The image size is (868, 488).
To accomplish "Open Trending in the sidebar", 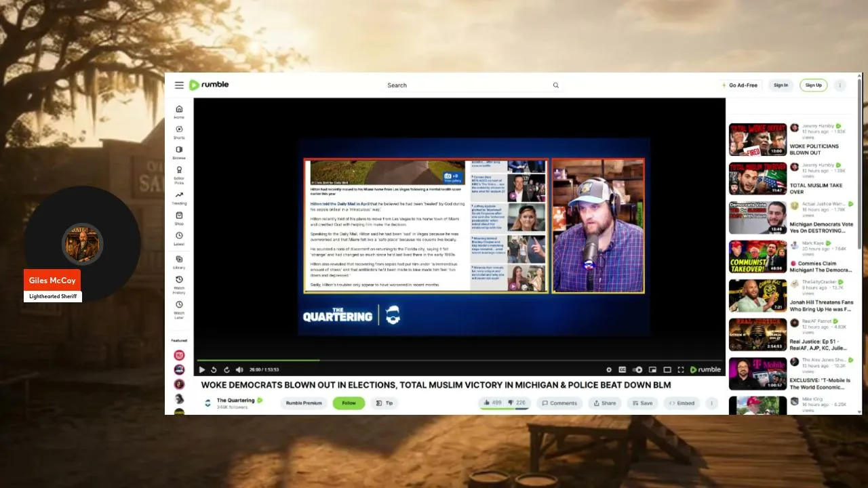I will pyautogui.click(x=179, y=198).
